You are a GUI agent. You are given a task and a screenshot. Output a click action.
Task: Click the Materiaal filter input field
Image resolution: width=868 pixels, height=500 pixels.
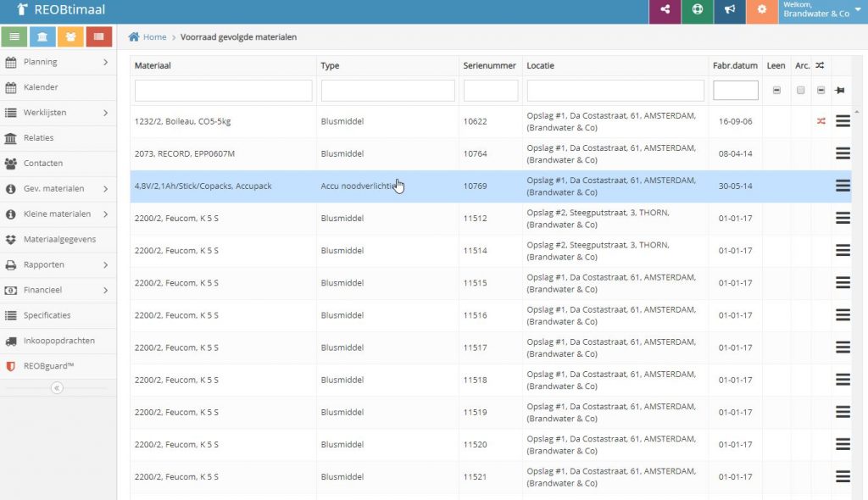223,91
